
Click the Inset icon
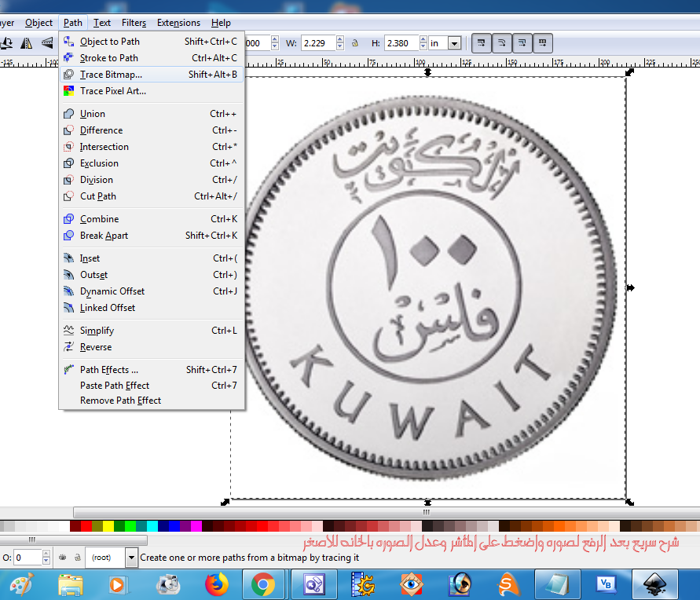(69, 258)
